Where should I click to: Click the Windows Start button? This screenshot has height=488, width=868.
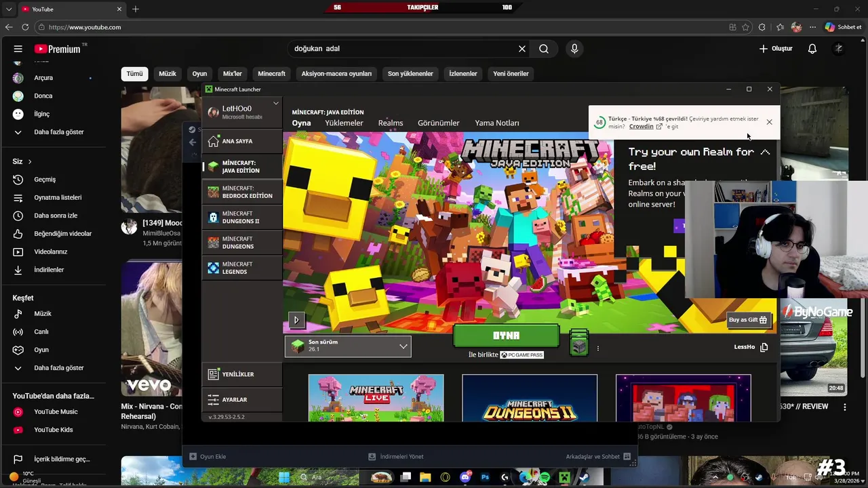(284, 477)
